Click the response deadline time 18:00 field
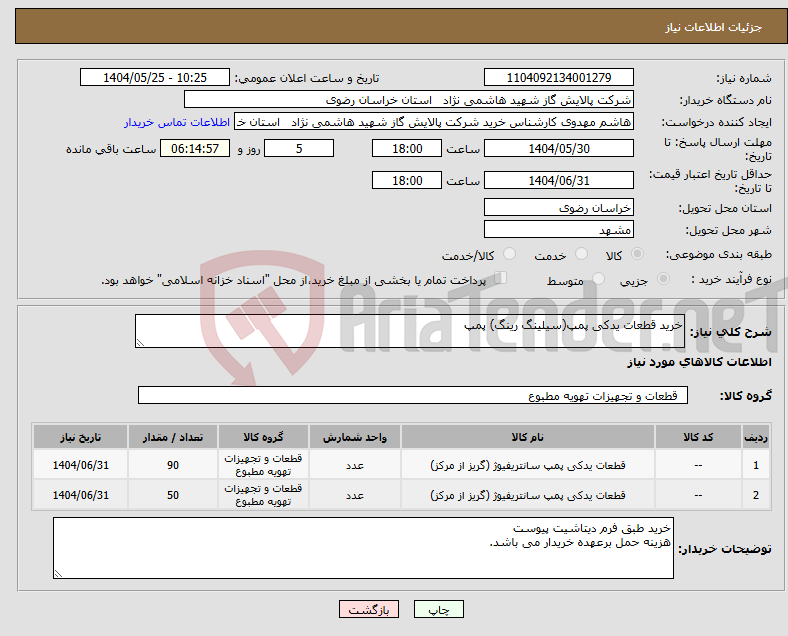Viewport: 788px width, 636px height. click(407, 148)
